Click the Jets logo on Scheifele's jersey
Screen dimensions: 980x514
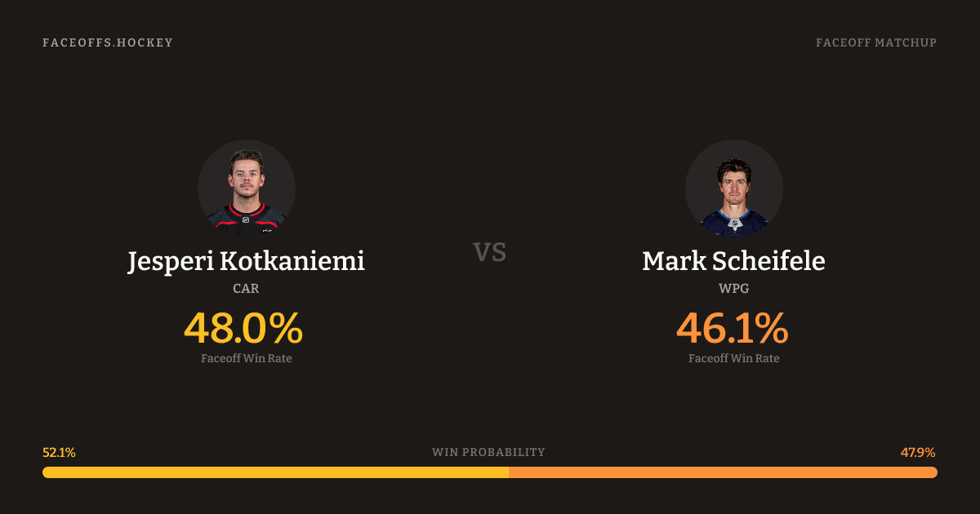(x=734, y=223)
